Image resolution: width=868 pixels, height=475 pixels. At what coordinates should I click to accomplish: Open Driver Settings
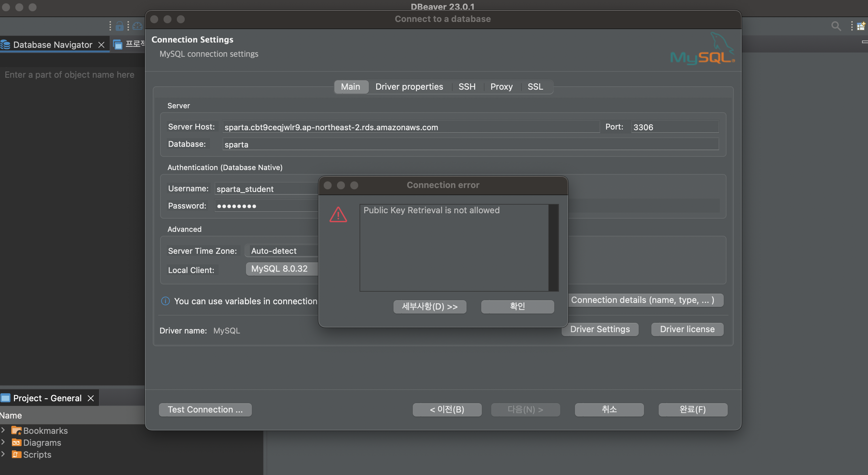(x=600, y=329)
